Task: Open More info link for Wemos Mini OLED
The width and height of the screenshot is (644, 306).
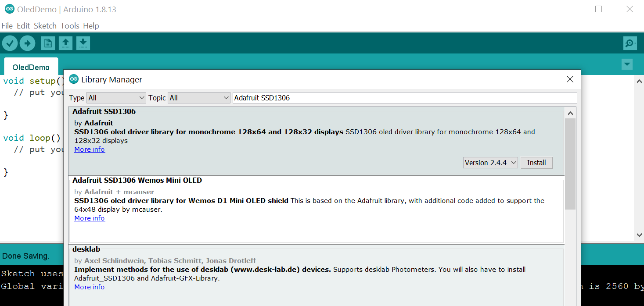Action: (x=90, y=218)
